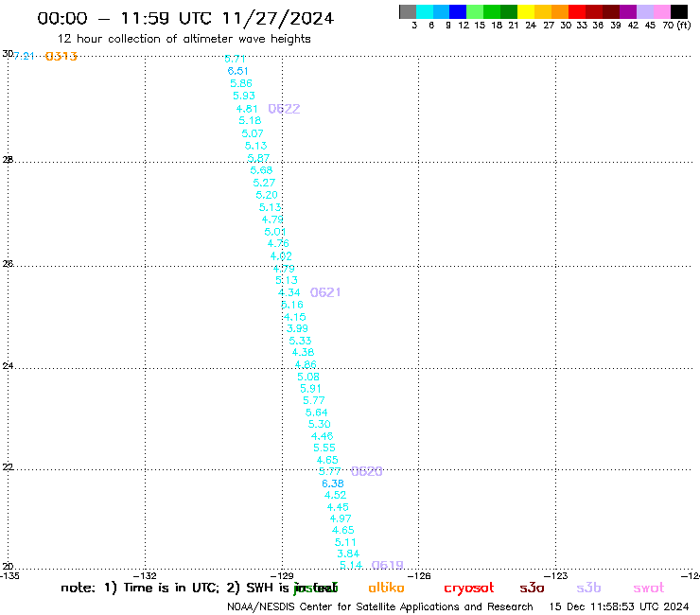Select the '5.18' wave height reading

coord(250,120)
